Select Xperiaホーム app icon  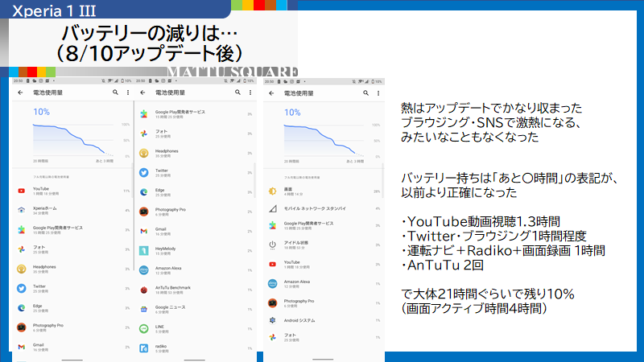[x=22, y=210]
